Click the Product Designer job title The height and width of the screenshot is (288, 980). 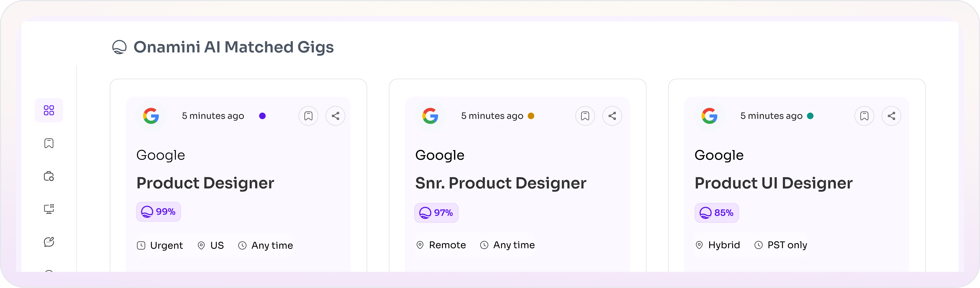[205, 183]
